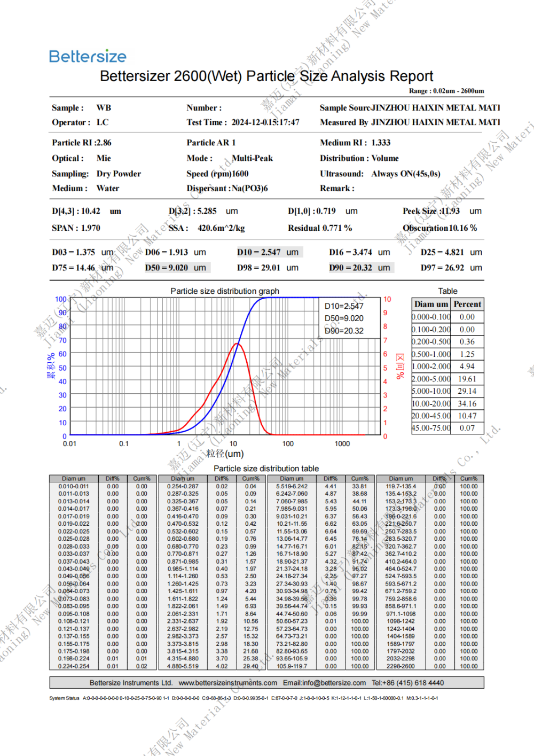Click the 'SSA : 420.6m^2/kg' value

tap(207, 228)
